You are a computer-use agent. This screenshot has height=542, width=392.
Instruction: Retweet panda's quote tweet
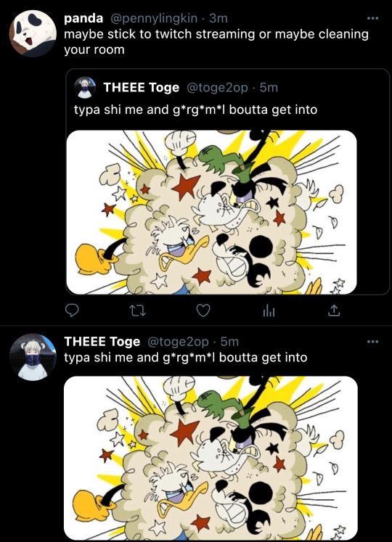coord(137,311)
